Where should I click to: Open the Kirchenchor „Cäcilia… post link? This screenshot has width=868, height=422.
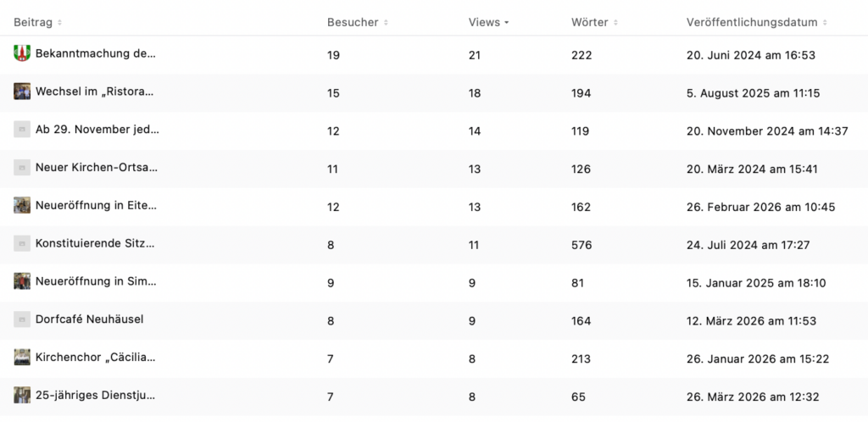[96, 358]
